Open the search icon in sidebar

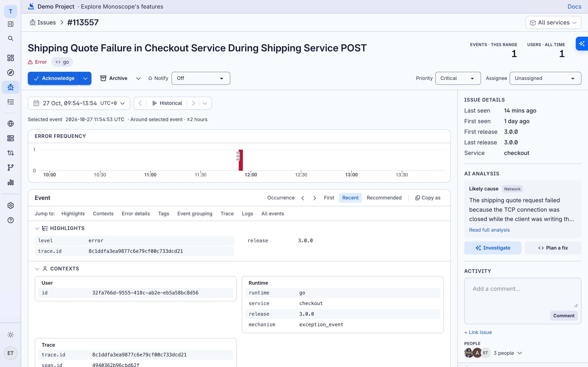click(x=10, y=38)
